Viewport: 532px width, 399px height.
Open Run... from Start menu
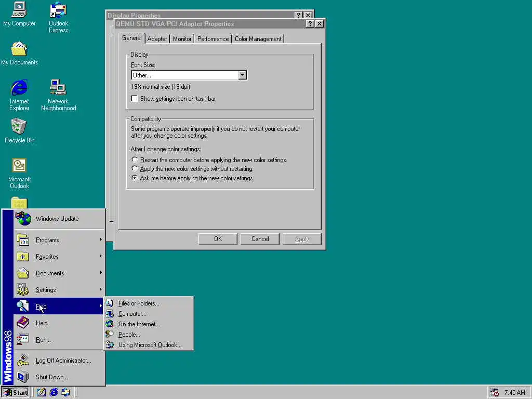tap(59, 340)
